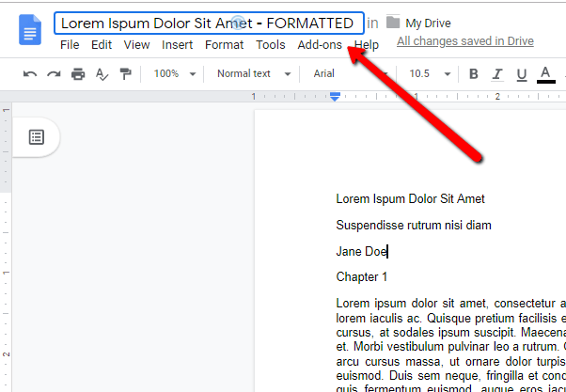Click the Undo arrow icon

click(29, 74)
